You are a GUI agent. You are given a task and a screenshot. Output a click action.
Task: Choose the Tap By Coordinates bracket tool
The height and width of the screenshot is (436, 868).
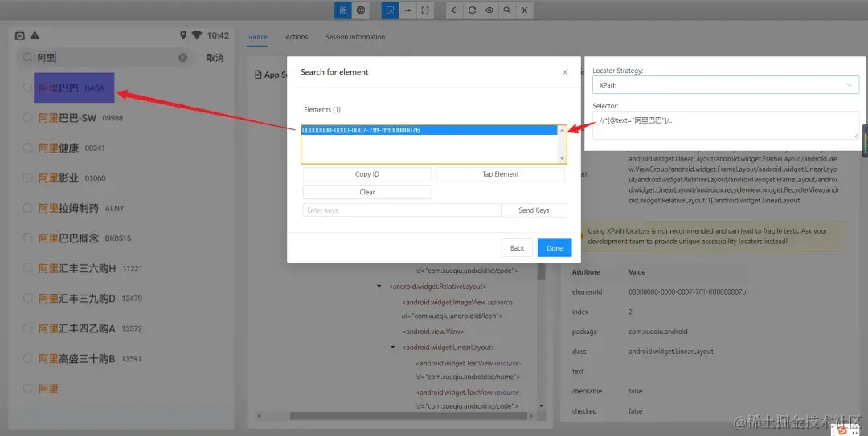click(x=425, y=10)
